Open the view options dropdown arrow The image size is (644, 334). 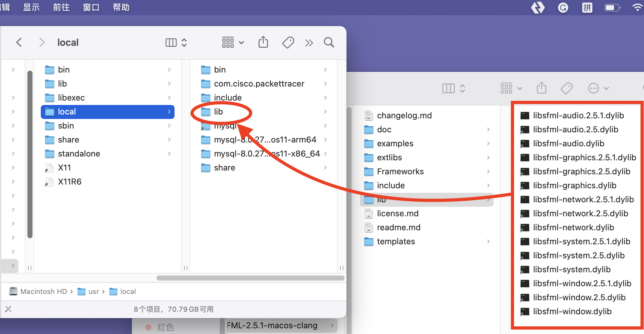(242, 42)
